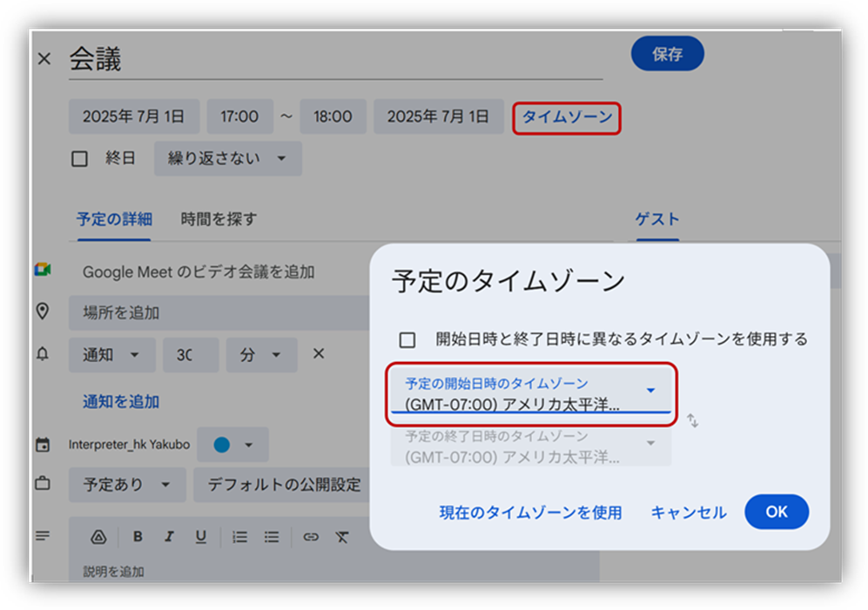The height and width of the screenshot is (610, 868).
Task: Apply underline formatting in description toolbar
Action: [200, 537]
